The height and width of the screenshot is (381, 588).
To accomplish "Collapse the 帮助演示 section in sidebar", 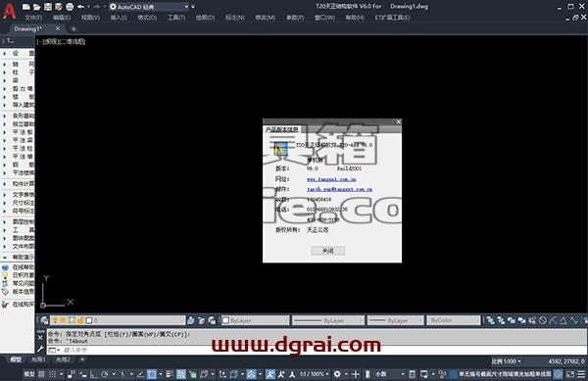I will 19,258.
